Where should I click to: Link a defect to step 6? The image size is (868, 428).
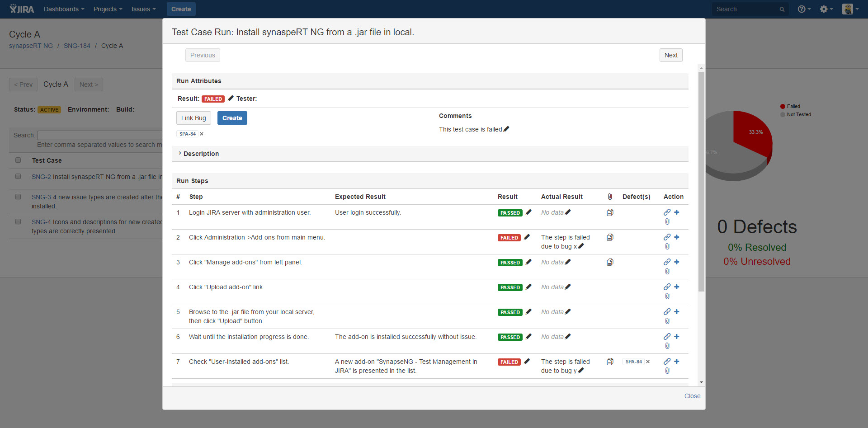point(667,336)
